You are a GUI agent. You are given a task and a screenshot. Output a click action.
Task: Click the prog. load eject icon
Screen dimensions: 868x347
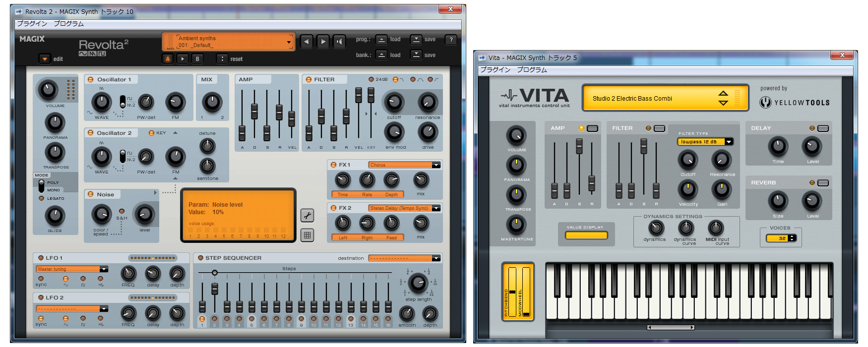(381, 40)
